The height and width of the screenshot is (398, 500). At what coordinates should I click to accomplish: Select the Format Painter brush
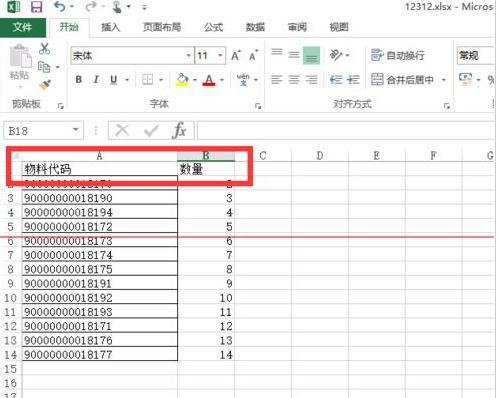45,85
